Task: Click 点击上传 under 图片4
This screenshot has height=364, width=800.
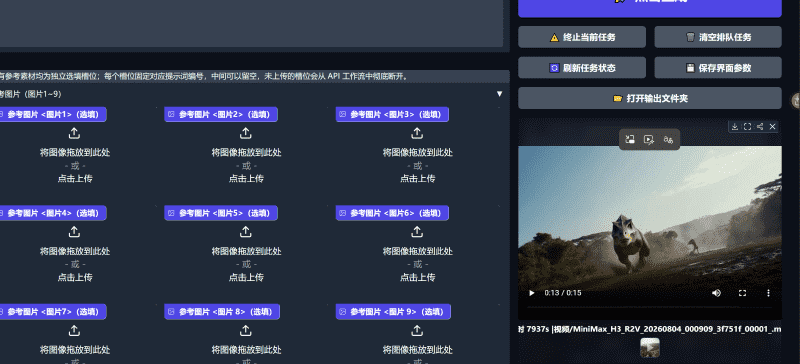Action: [75, 277]
